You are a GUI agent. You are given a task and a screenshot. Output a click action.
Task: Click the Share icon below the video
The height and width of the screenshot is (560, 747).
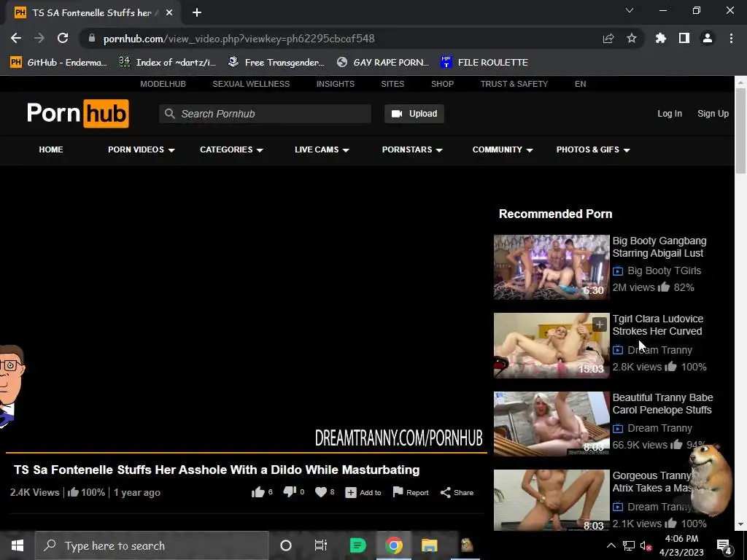pyautogui.click(x=446, y=492)
